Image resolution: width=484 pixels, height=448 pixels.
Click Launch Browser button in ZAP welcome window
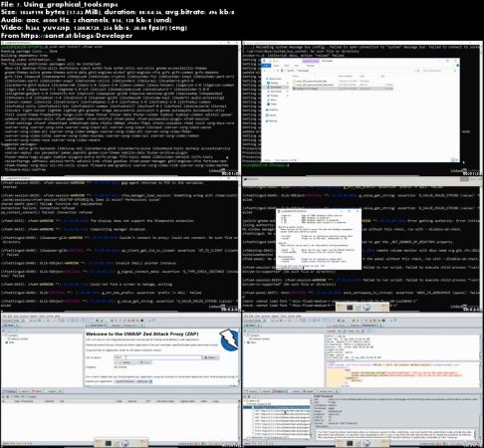point(125,381)
